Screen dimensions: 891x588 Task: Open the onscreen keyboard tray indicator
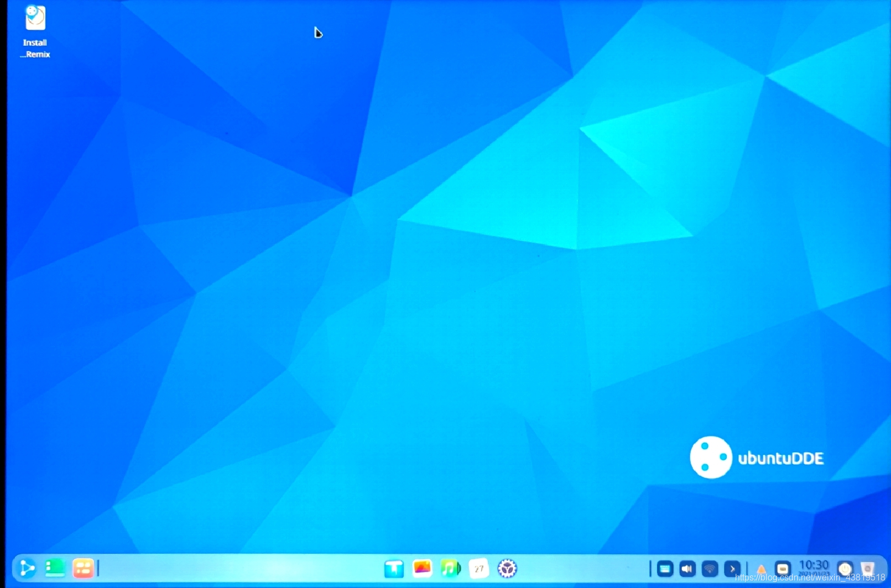[664, 569]
